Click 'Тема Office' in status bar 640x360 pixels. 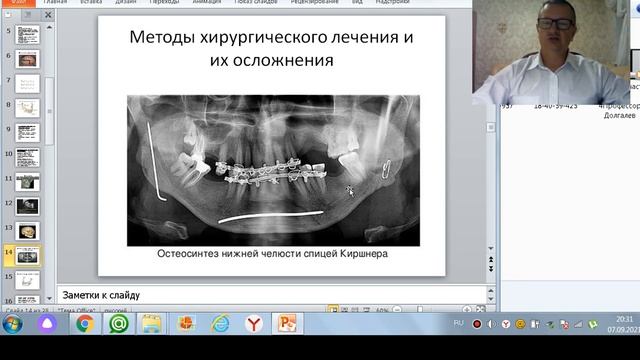tap(77, 311)
